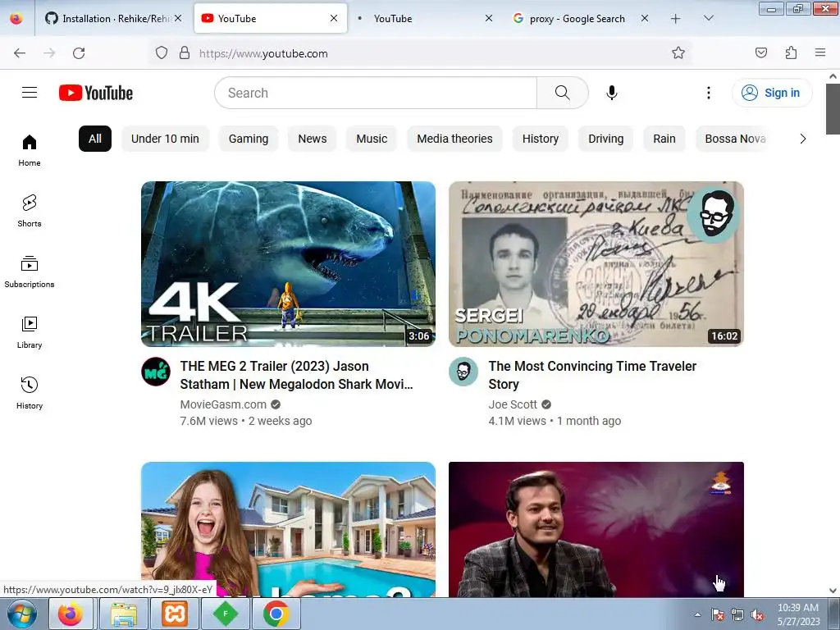Close the proxy Google Search tab
The width and height of the screenshot is (840, 630).
[645, 18]
